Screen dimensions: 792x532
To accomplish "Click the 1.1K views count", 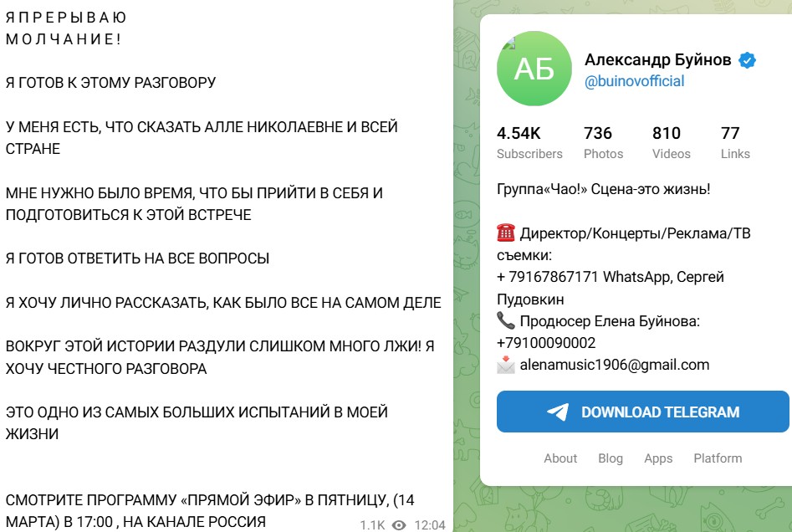I will coord(372,525).
